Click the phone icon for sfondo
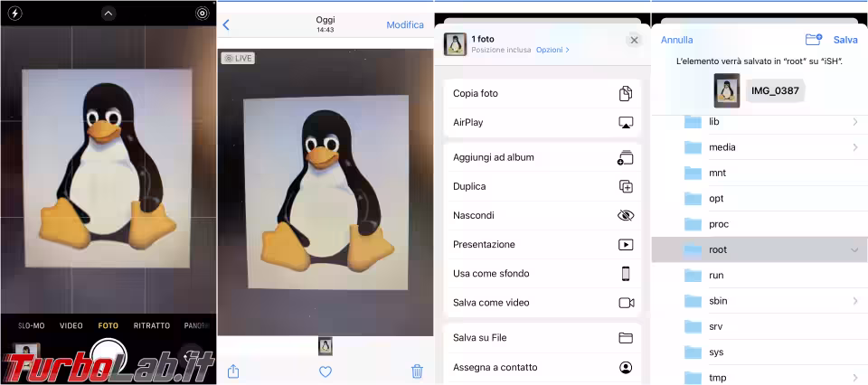The width and height of the screenshot is (868, 385). point(626,274)
